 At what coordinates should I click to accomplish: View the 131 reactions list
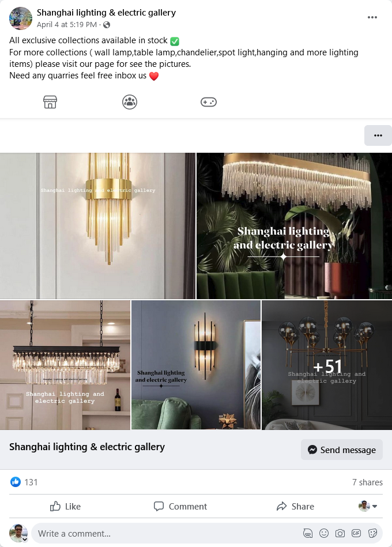24,482
